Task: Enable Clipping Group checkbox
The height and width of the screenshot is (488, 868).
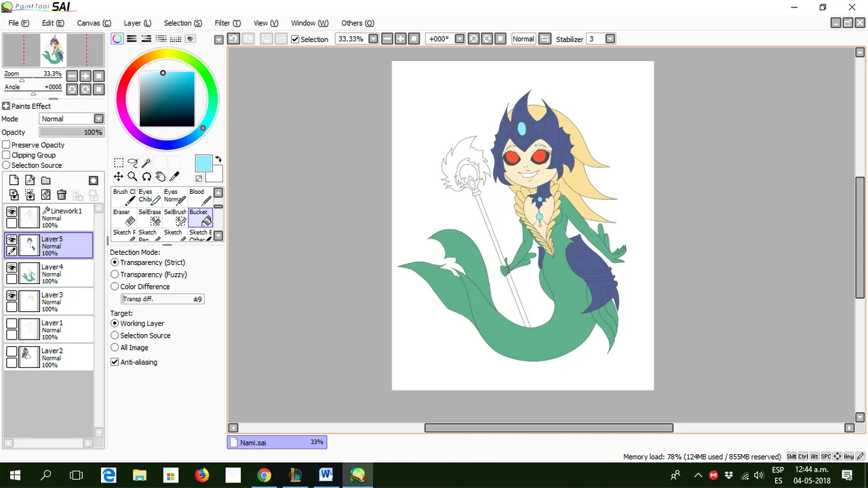Action: 6,155
